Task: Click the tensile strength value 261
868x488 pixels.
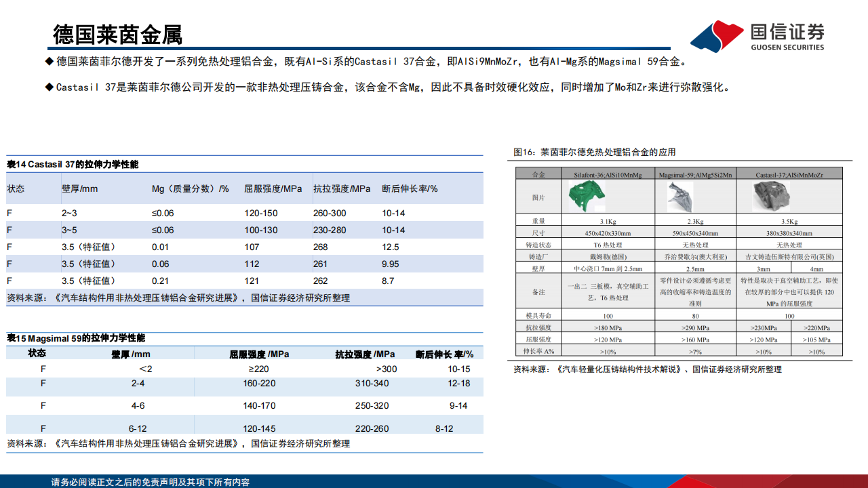Action: pos(321,264)
